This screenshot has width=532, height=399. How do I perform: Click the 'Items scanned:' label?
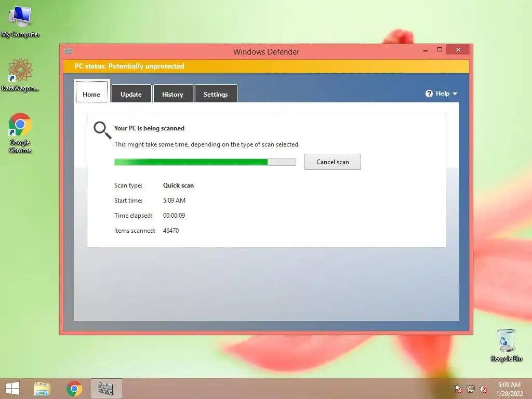(x=135, y=230)
